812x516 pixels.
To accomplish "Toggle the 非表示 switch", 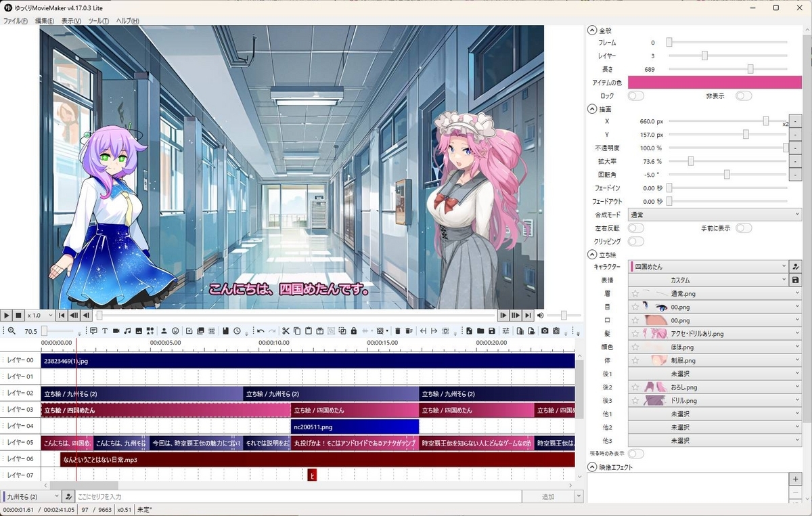I will [744, 96].
